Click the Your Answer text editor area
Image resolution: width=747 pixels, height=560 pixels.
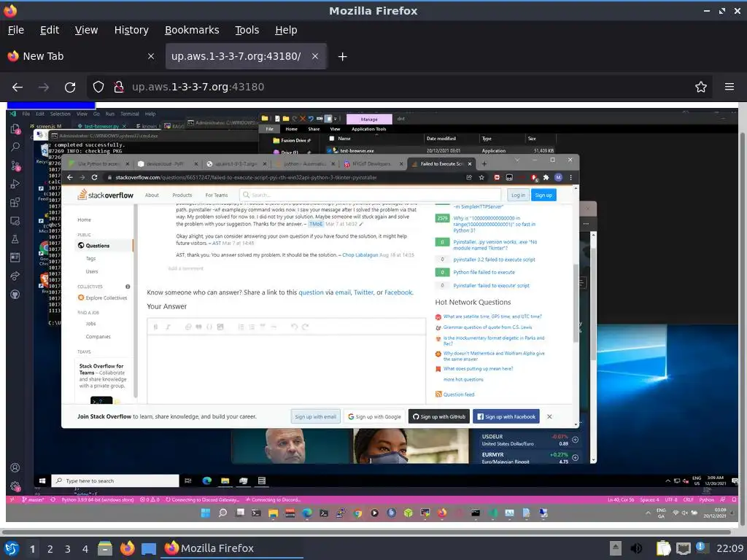point(286,369)
